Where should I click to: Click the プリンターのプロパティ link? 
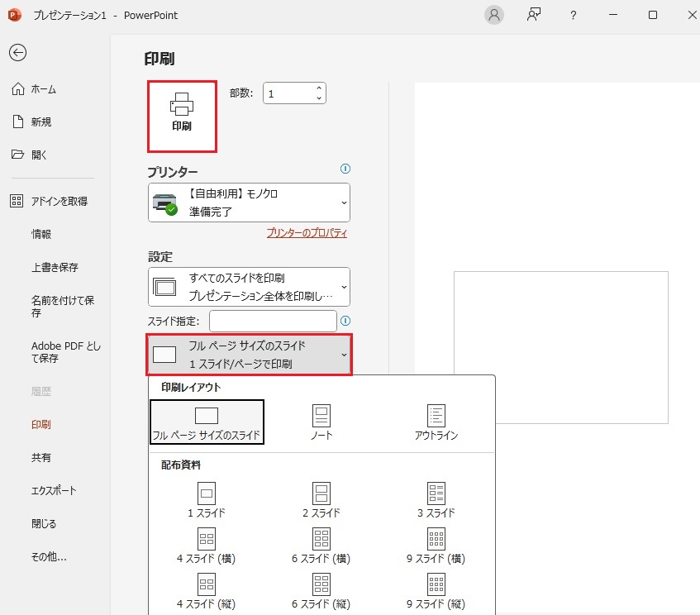307,232
